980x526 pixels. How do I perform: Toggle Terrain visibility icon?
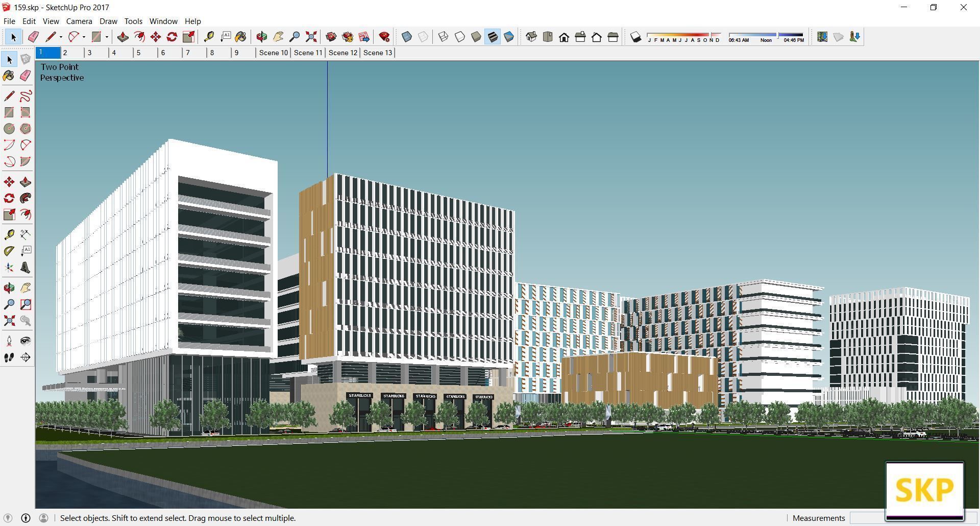[839, 37]
